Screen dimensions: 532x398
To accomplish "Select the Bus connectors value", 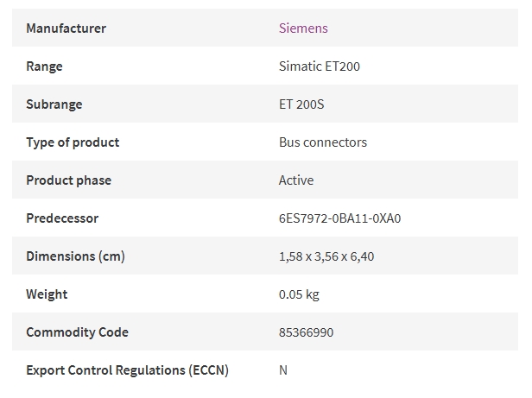I will (x=323, y=142).
